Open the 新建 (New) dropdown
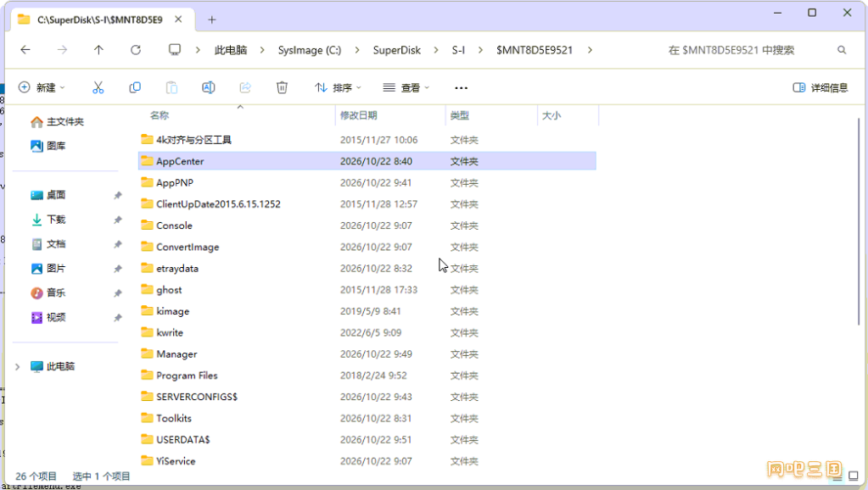This screenshot has height=490, width=868. (42, 87)
